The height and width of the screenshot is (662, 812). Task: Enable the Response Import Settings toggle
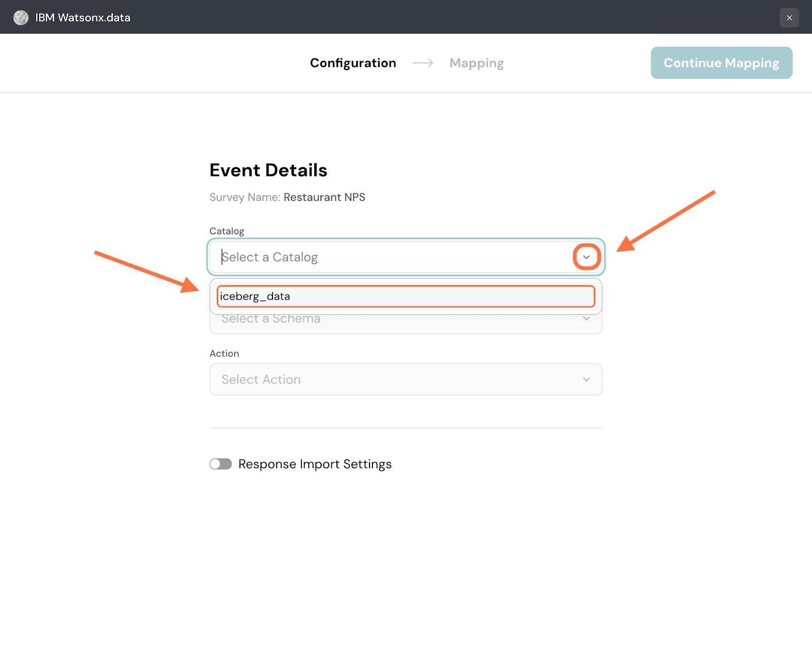[221, 464]
